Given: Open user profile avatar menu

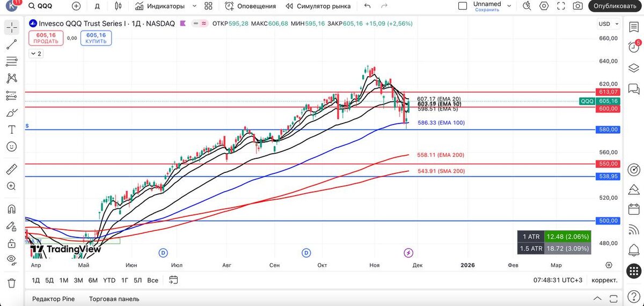Looking at the screenshot, I should point(12,6).
